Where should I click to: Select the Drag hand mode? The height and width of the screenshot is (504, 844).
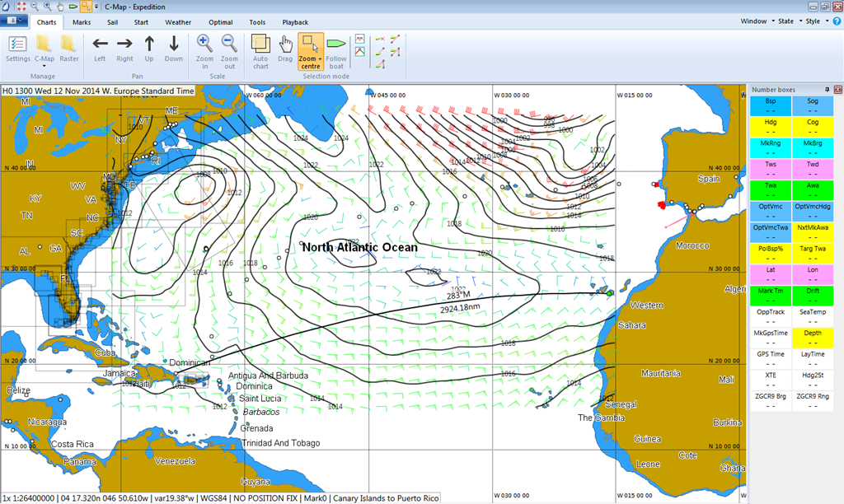(x=284, y=49)
